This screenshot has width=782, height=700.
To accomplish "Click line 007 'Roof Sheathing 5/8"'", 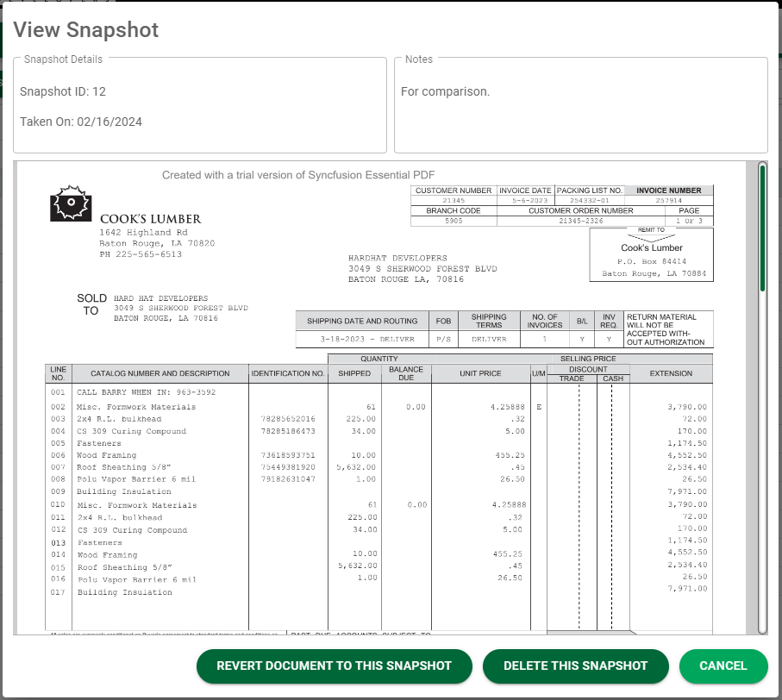I will click(123, 467).
